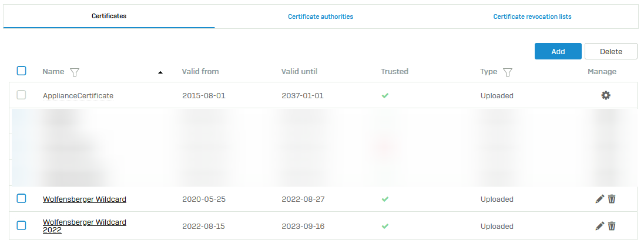The image size is (644, 243).
Task: Click the ApplianceCertificate row checkbox
Action: pos(21,95)
